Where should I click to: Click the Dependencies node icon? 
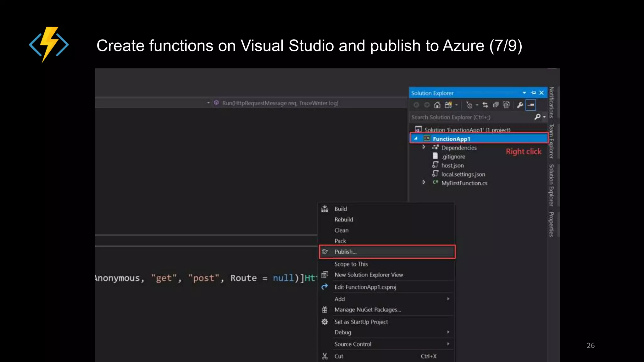(x=435, y=147)
